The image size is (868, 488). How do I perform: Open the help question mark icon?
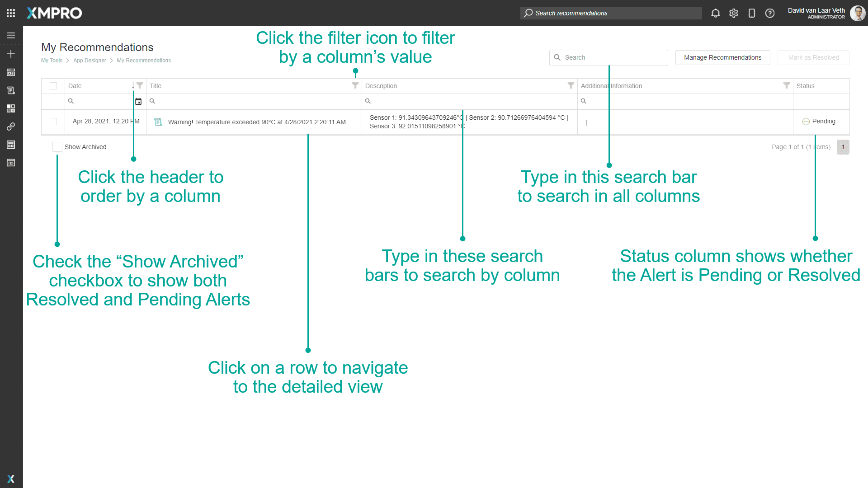coord(769,13)
